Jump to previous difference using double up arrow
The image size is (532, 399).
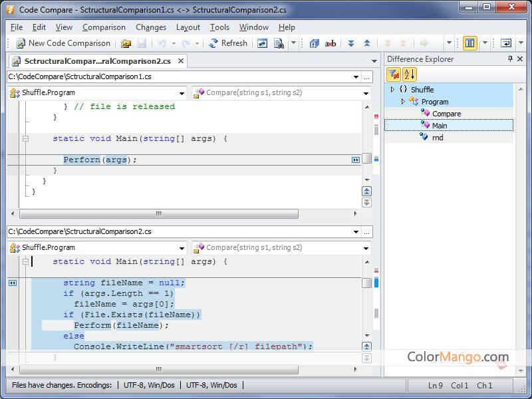(x=366, y=43)
